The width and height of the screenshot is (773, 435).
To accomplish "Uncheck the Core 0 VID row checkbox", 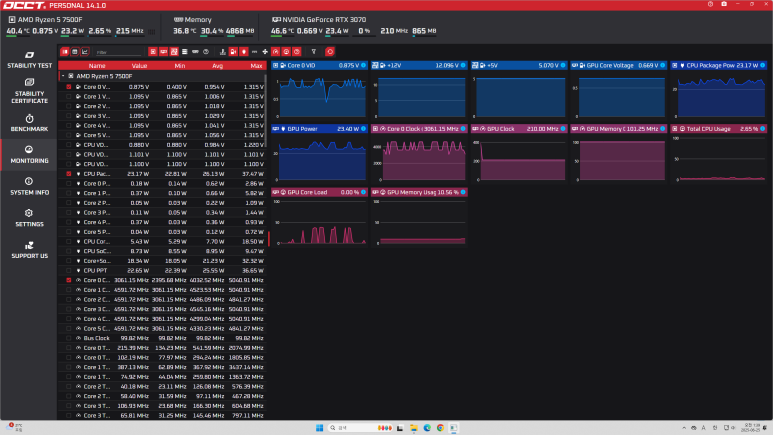I will click(69, 87).
